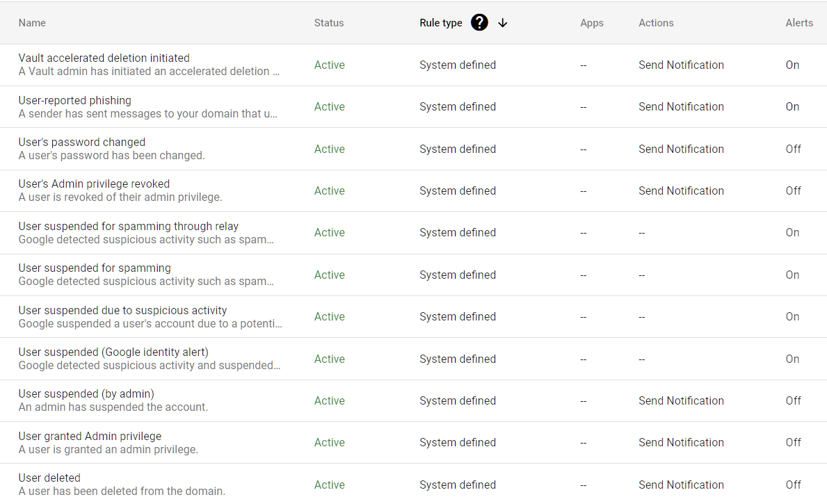Open the Rule type help icon

(x=479, y=22)
